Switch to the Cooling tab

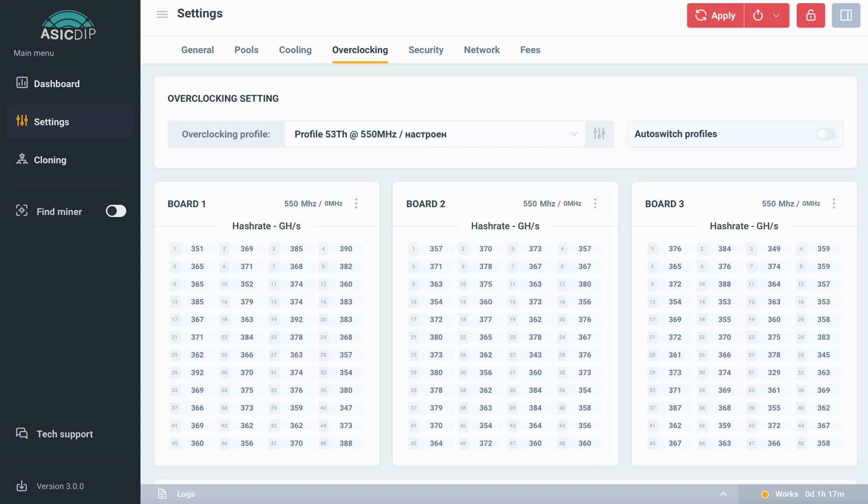(295, 50)
